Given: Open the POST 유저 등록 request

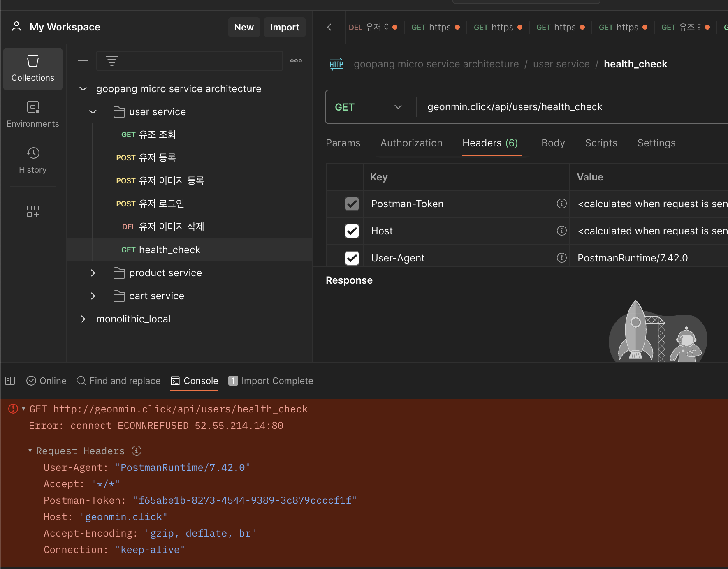Looking at the screenshot, I should click(189, 158).
